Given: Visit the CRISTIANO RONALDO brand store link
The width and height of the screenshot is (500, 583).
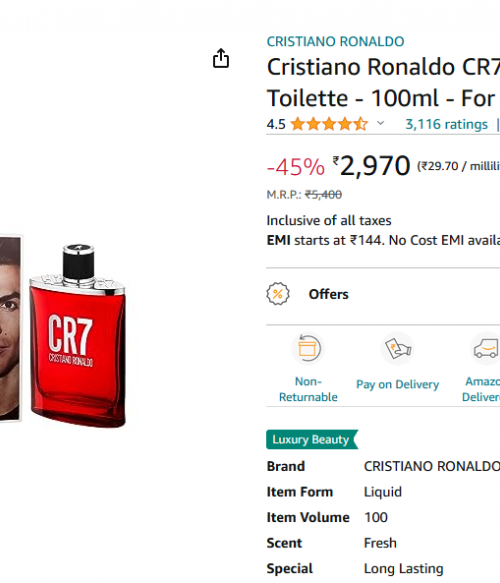Looking at the screenshot, I should pos(335,41).
